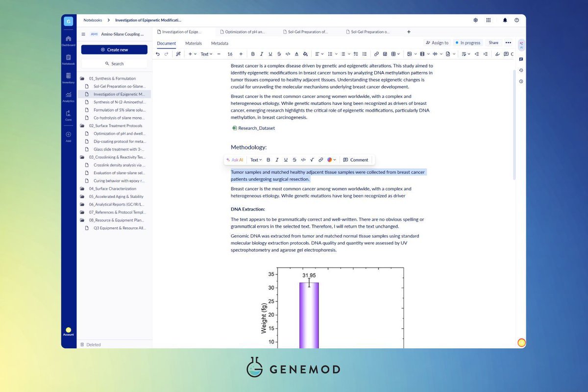Click the Redo arrow in the toolbar

tap(166, 54)
